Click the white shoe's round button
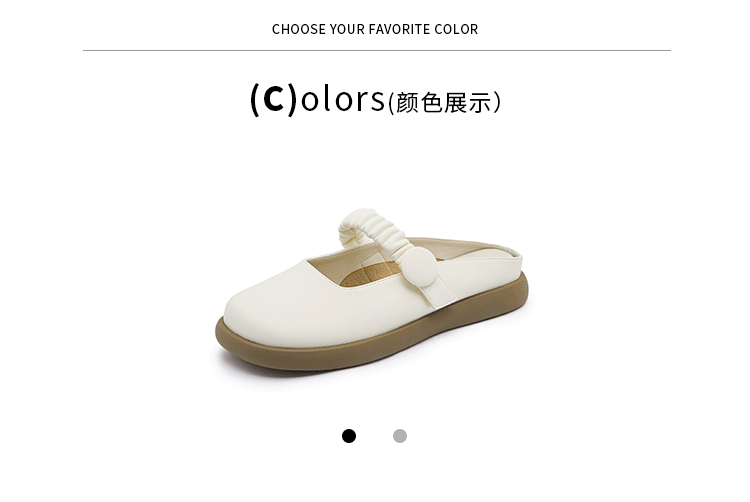Image resolution: width=750 pixels, height=502 pixels. pyautogui.click(x=419, y=266)
